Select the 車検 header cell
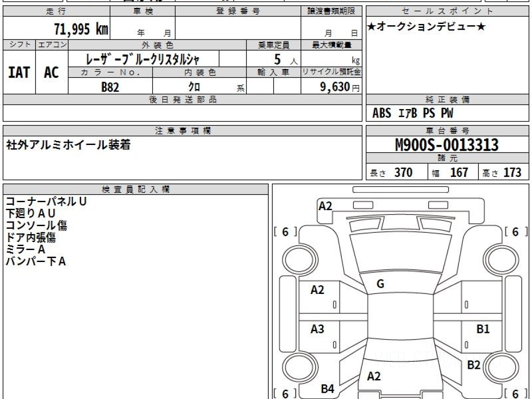This screenshot has height=399, width=532. (143, 12)
